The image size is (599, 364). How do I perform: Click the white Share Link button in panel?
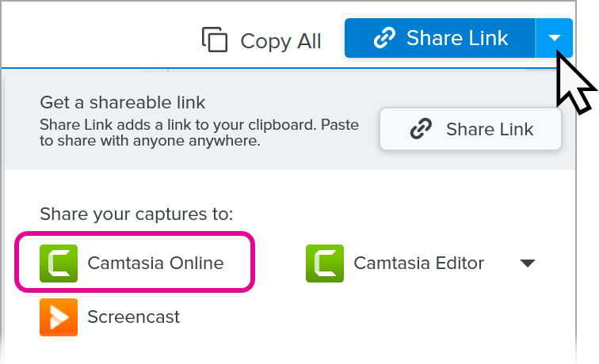coord(471,129)
